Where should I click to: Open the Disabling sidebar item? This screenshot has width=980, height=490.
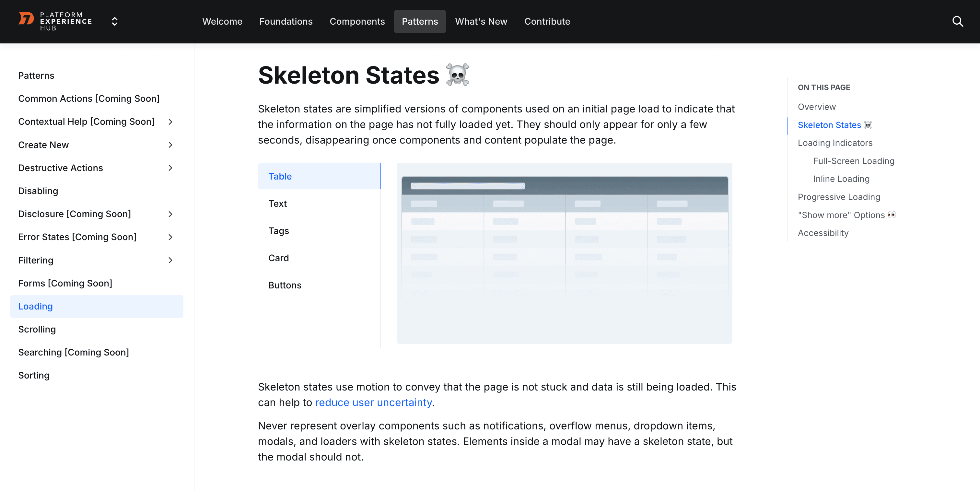(x=38, y=191)
